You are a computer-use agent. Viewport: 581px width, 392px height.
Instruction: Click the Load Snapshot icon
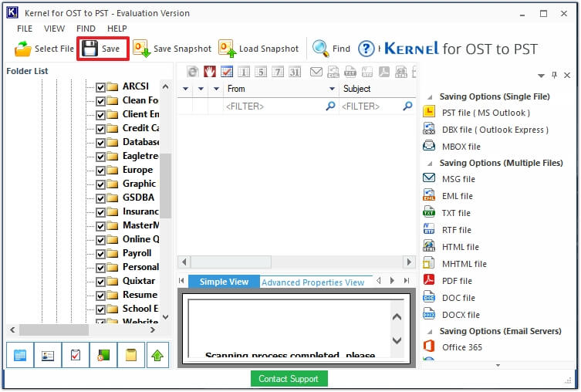coord(227,49)
